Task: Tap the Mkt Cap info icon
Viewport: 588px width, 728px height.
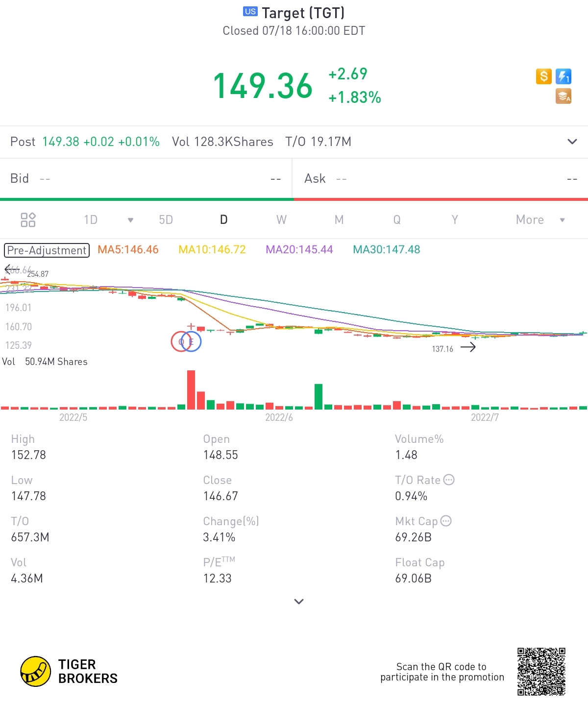Action: point(446,521)
